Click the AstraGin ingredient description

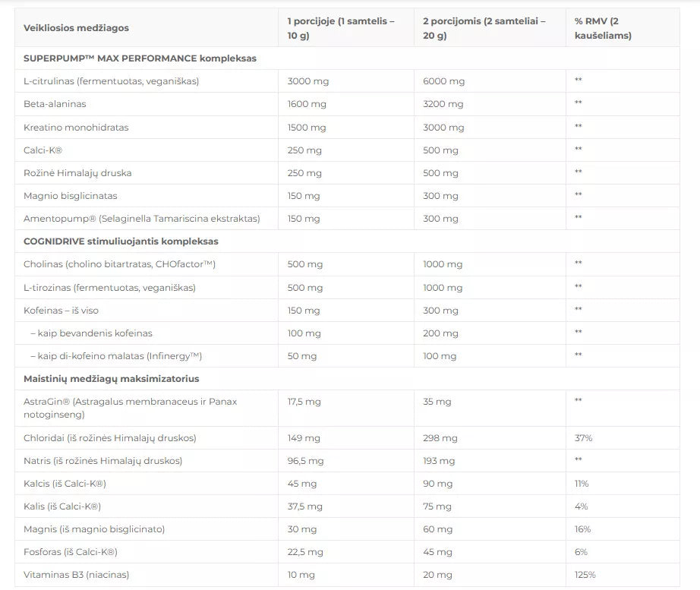(x=130, y=408)
